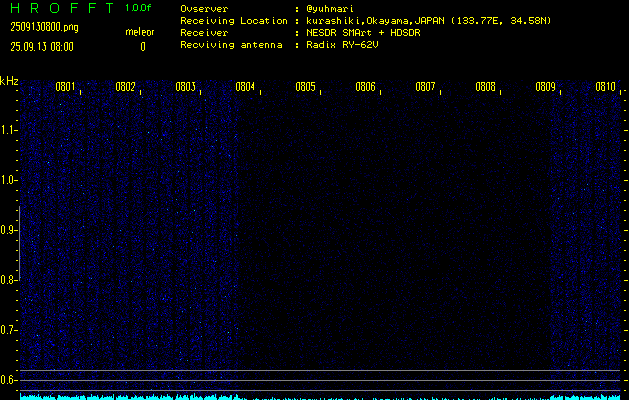Viewport: 629px width, 400px height.
Task: Click the 0805 time marker
Action: click(x=305, y=87)
